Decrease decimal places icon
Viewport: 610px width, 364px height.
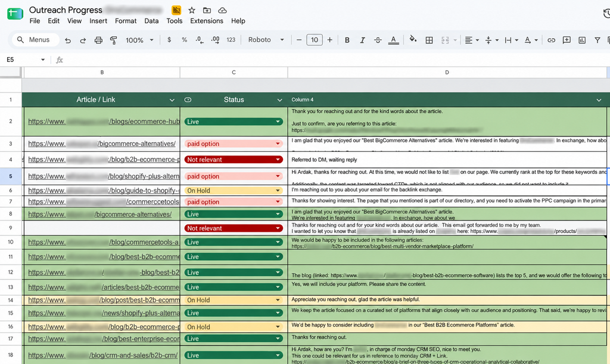point(200,40)
